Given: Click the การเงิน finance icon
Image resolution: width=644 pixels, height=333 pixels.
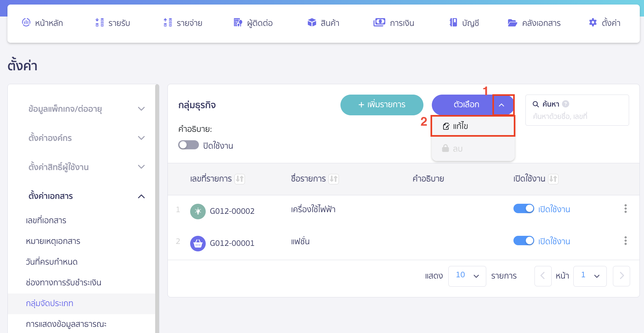Looking at the screenshot, I should tap(379, 23).
